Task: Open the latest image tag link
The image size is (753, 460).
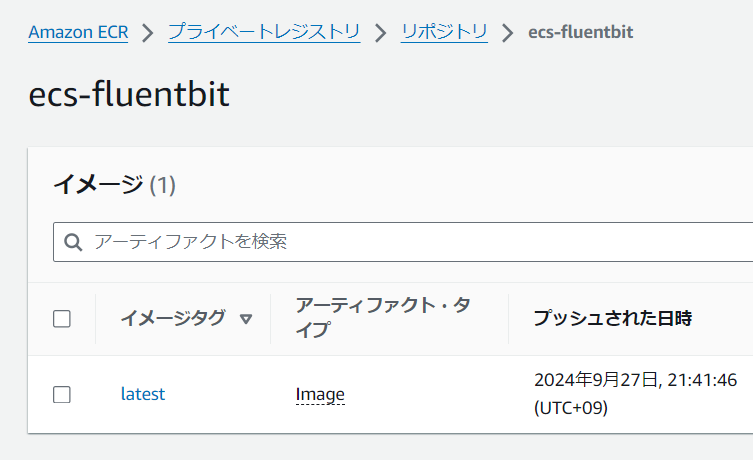Action: coord(143,394)
